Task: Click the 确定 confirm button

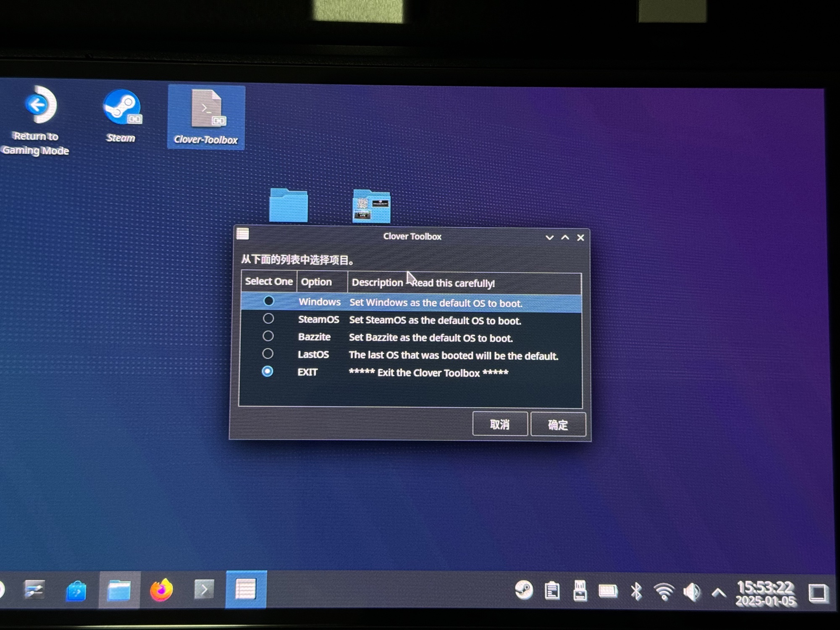Action: coord(558,424)
